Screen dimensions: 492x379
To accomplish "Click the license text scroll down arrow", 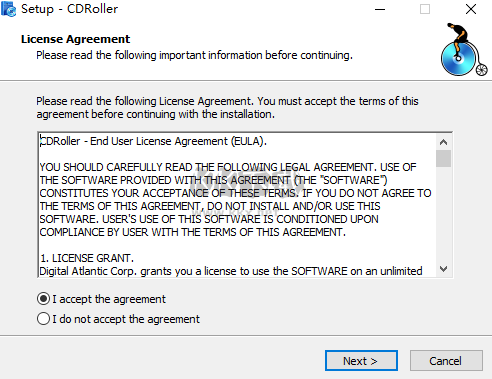I will coord(443,269).
